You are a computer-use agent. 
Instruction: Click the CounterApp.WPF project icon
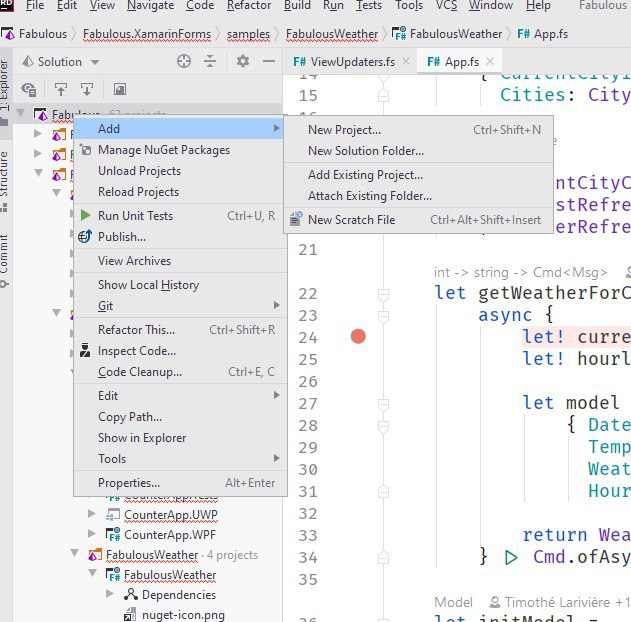coord(113,534)
